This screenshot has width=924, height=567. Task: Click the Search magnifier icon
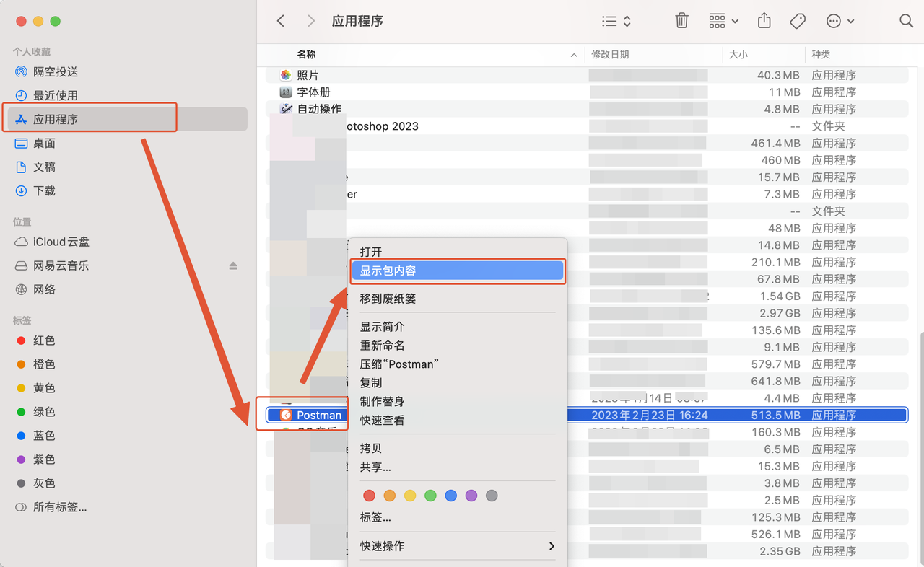pyautogui.click(x=906, y=21)
